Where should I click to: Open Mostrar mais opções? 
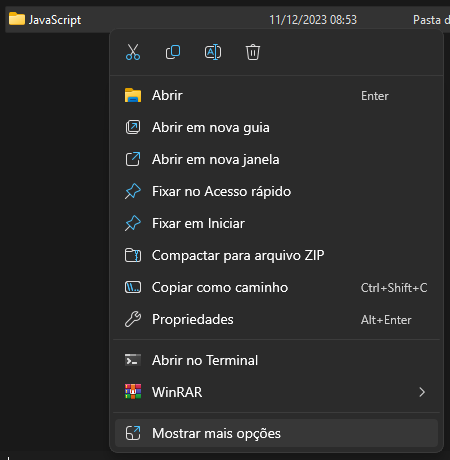276,433
